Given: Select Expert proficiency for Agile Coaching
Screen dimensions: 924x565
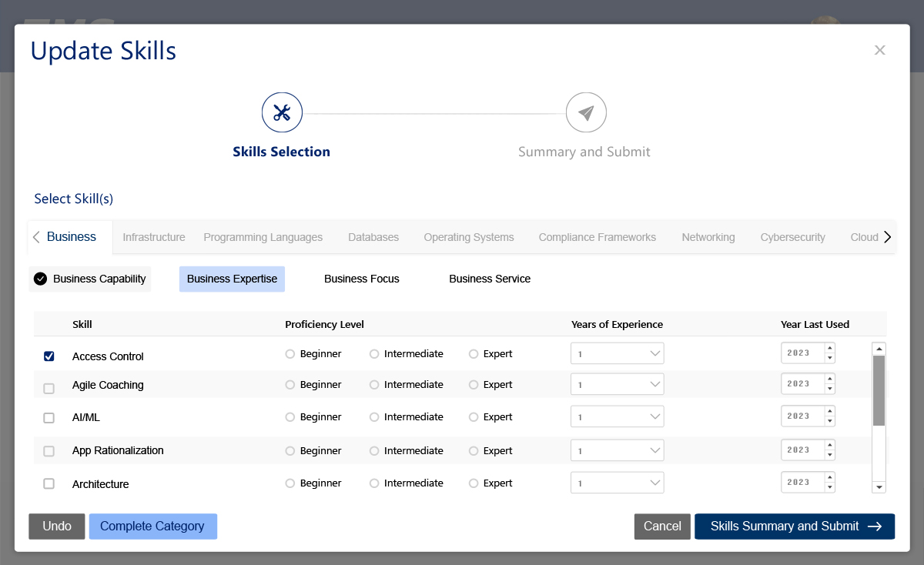Looking at the screenshot, I should point(474,385).
